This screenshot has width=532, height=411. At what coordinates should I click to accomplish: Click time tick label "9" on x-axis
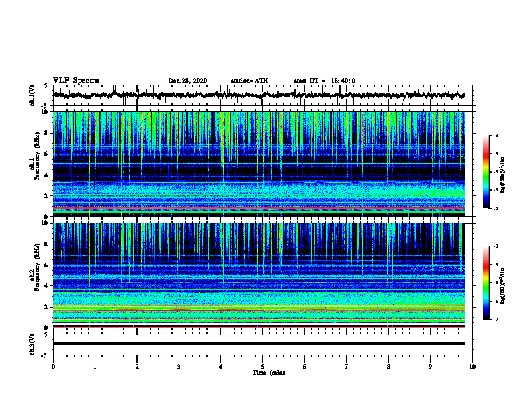[430, 367]
